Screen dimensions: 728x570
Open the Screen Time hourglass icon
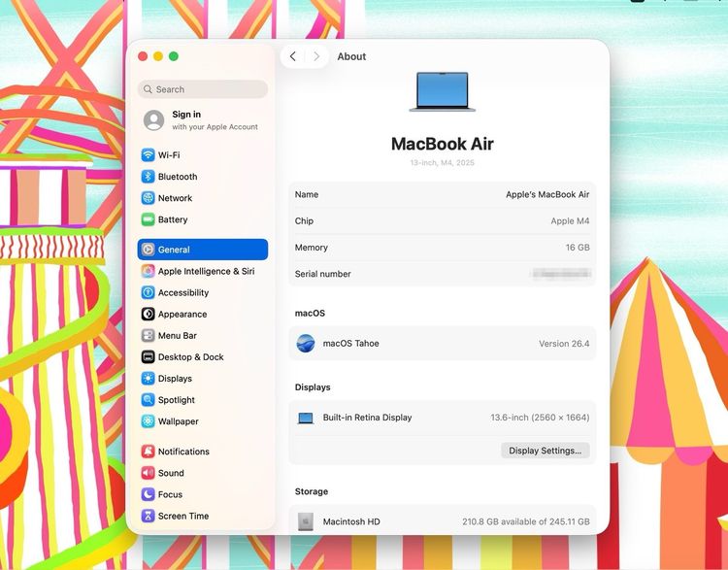click(x=149, y=516)
